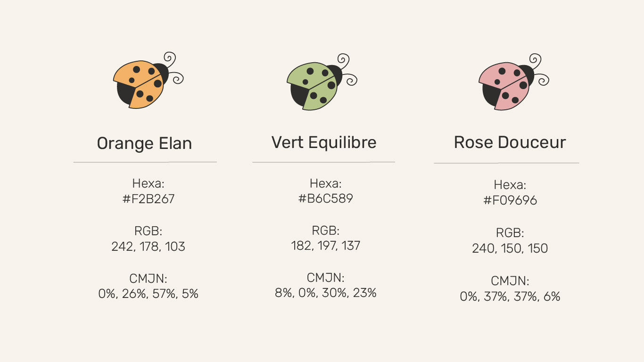This screenshot has height=362, width=644.
Task: Click the Hexa label under Orange Elan
Action: click(149, 183)
